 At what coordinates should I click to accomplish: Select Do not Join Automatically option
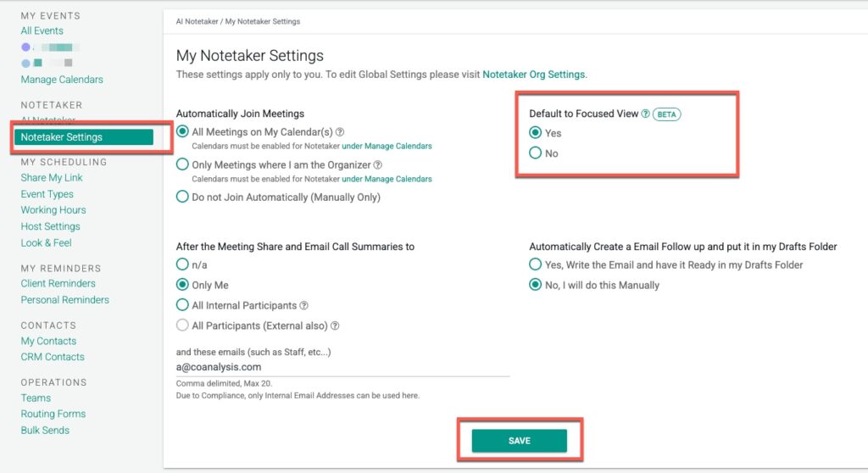pos(182,198)
